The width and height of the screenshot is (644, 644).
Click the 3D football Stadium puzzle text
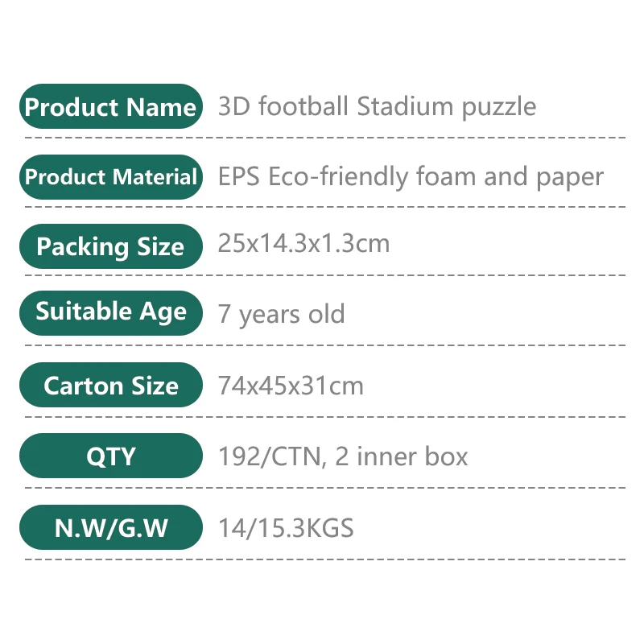click(x=377, y=107)
